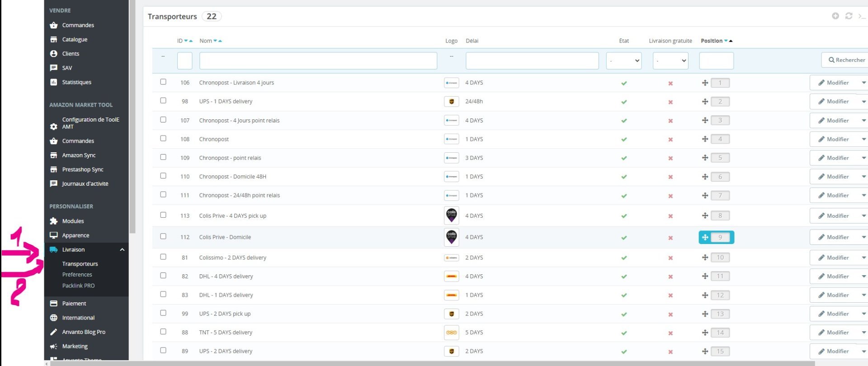
Task: Toggle free shipping cross for UPS - 1 DAYS delivery
Action: click(x=670, y=102)
